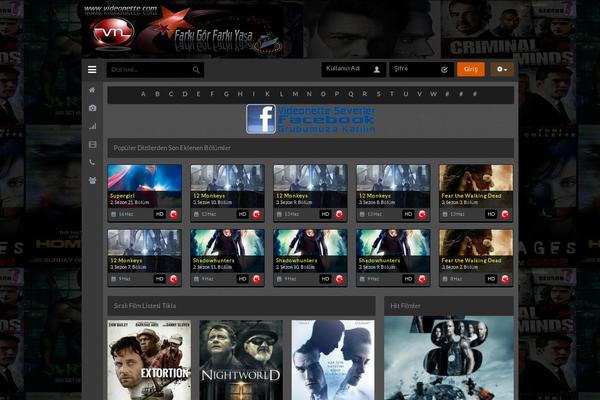Open the hamburger menu icon
Image resolution: width=600 pixels, height=400 pixels.
tap(92, 69)
